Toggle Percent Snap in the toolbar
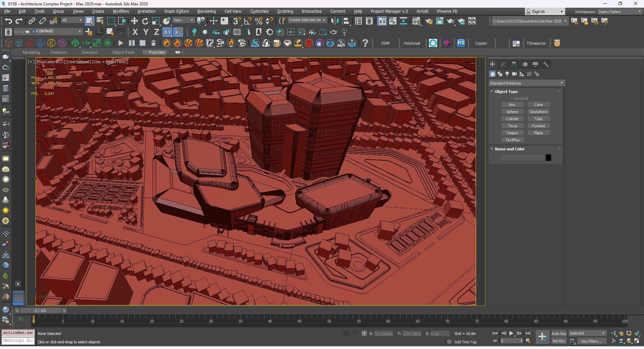Image resolution: width=644 pixels, height=349 pixels. click(x=258, y=21)
